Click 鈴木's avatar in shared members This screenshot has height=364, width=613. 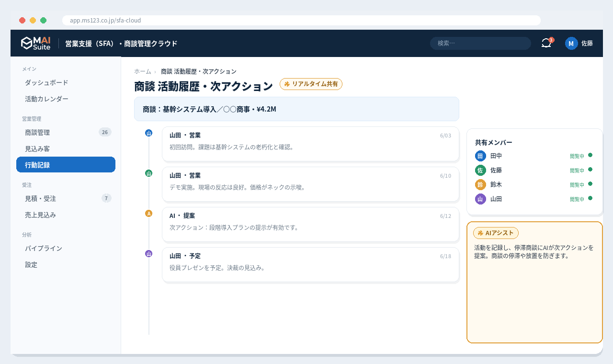tap(480, 184)
